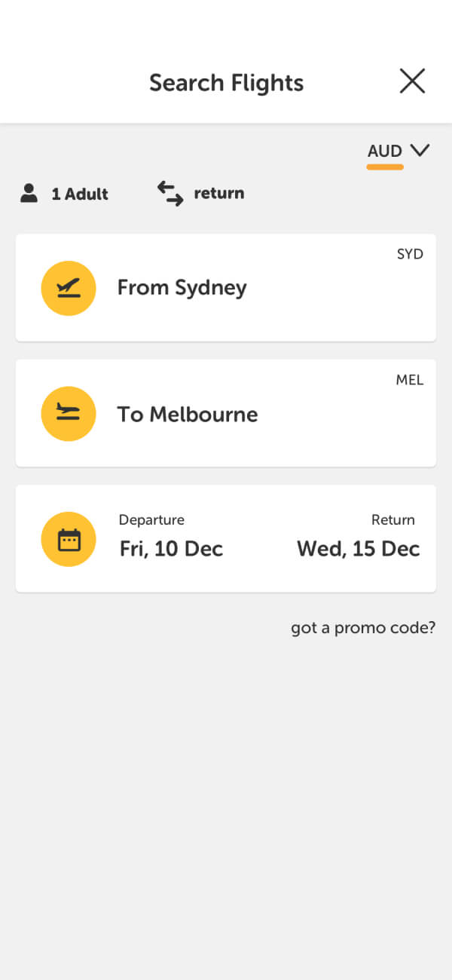The image size is (452, 980).
Task: Expand the AUD currency chevron
Action: point(420,150)
